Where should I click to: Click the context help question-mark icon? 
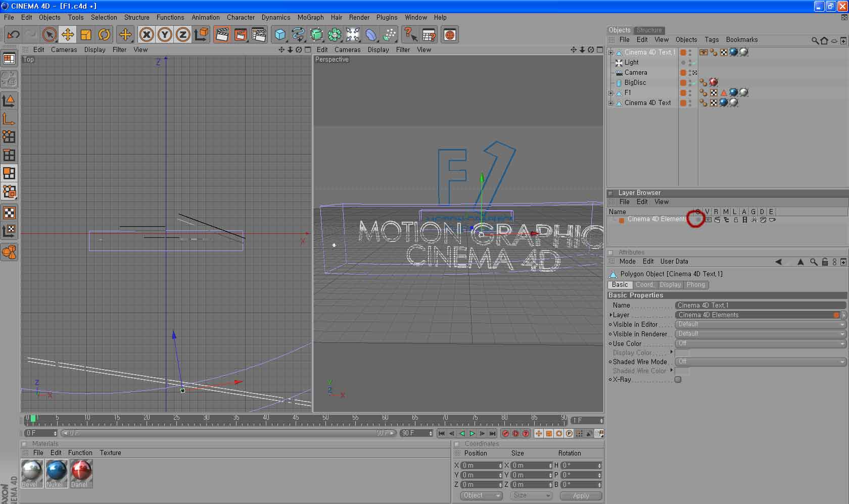[410, 35]
